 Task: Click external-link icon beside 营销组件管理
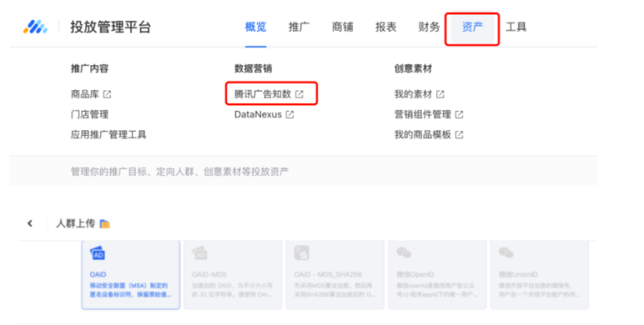point(459,114)
